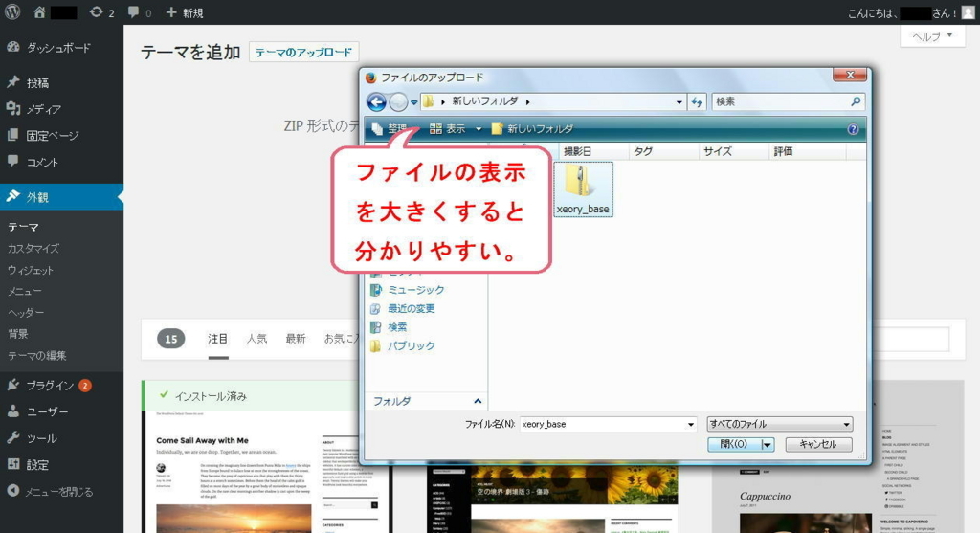Close the ファイルのアップロード dialog

point(850,75)
